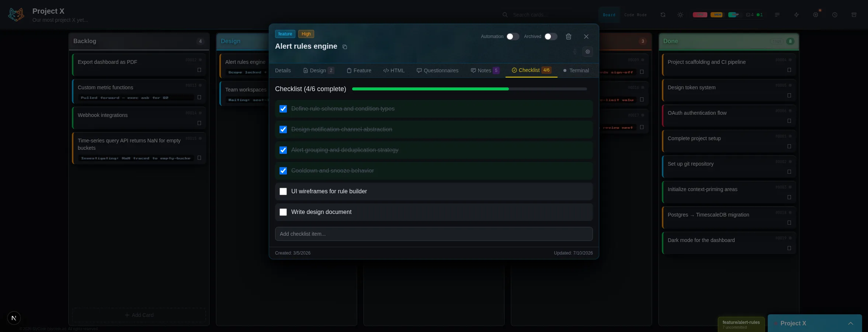This screenshot has height=332, width=868.
Task: Open the Terminal tab
Action: tap(576, 70)
